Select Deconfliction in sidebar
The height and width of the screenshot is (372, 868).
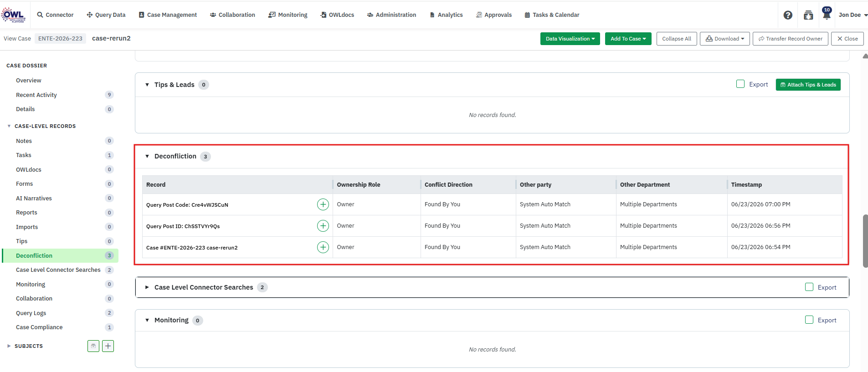tap(60, 256)
